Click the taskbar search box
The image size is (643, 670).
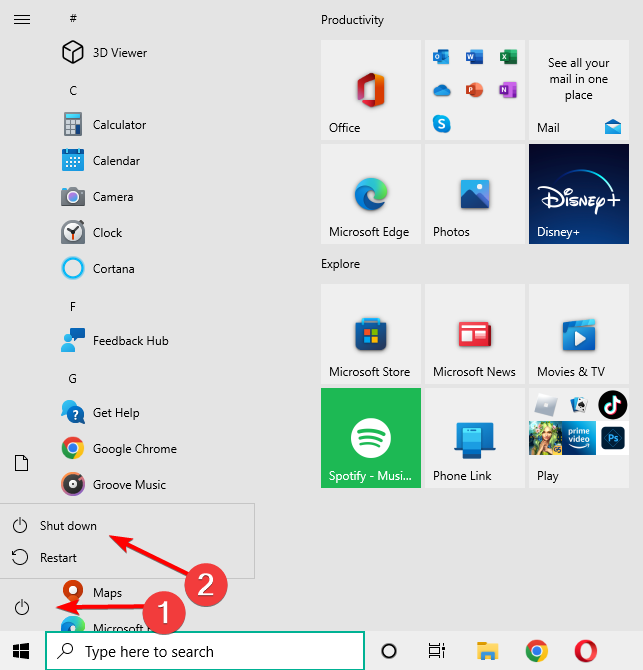205,651
